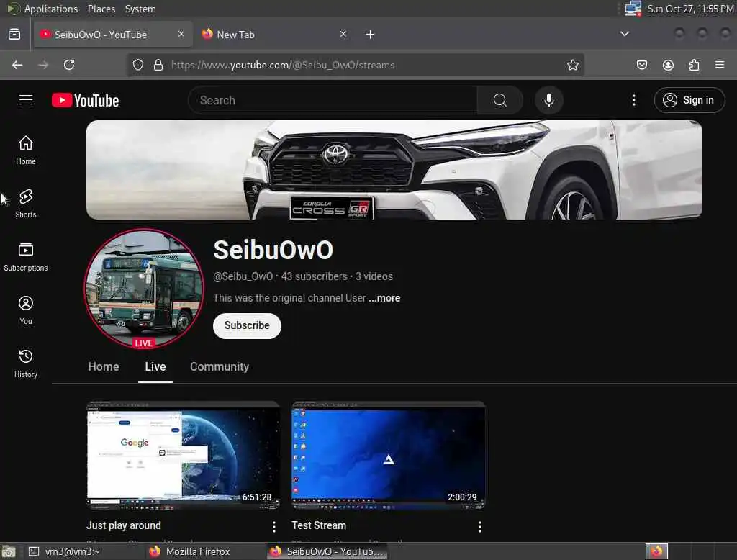This screenshot has width=737, height=560.
Task: Open Pocket save button
Action: tap(641, 65)
